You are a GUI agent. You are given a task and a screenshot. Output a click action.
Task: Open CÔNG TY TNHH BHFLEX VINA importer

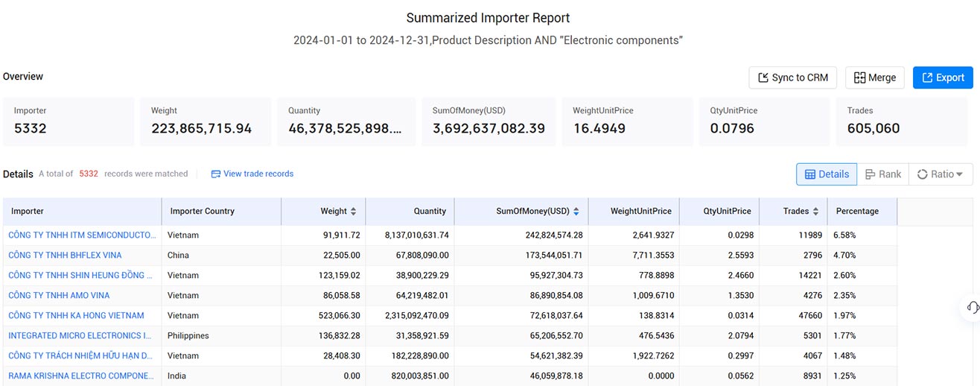coord(65,255)
